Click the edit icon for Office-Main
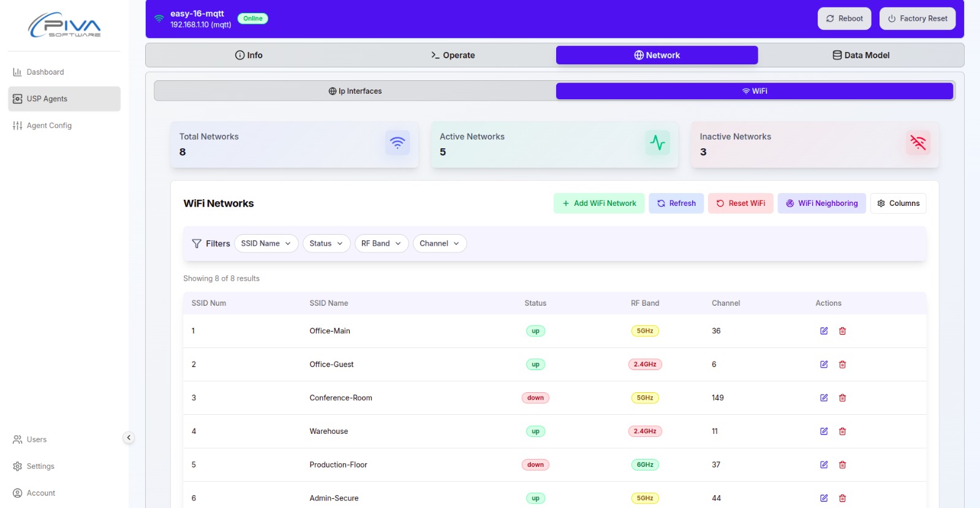This screenshot has height=508, width=980. [824, 331]
